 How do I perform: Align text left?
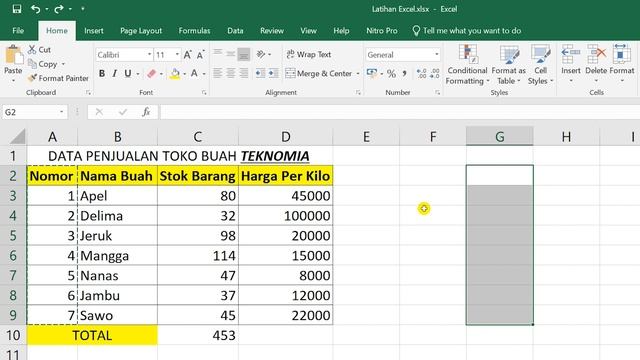tap(218, 73)
